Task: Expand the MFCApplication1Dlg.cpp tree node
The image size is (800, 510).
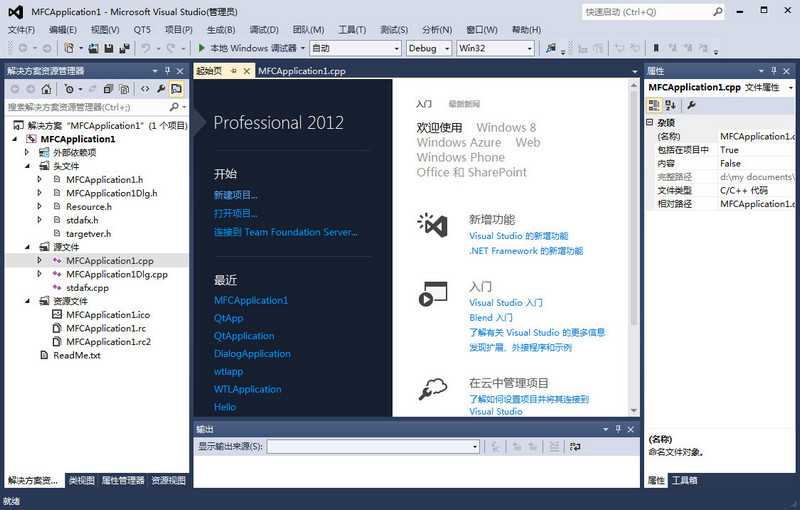Action: [40, 274]
